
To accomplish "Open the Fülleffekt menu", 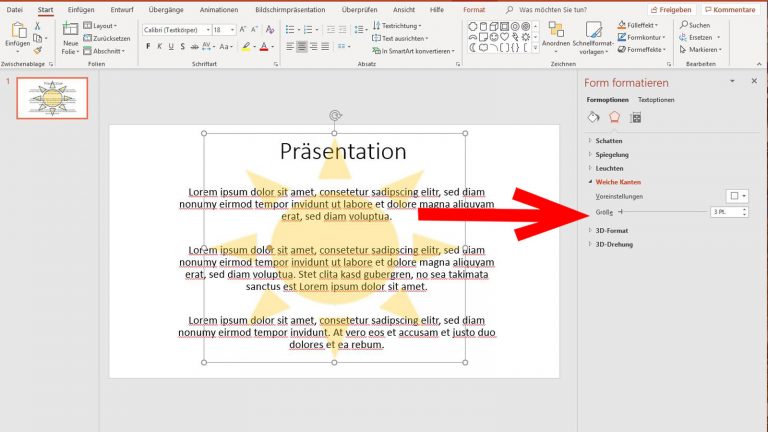I will 638,25.
